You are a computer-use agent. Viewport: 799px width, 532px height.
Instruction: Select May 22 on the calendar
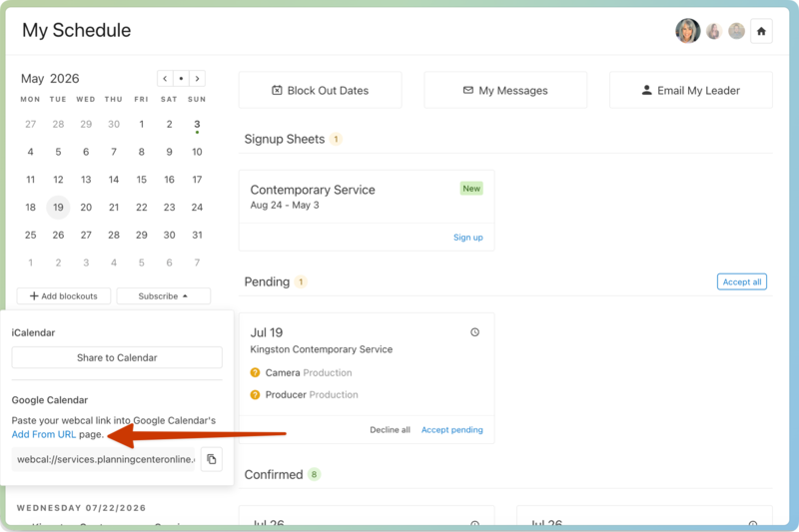point(141,208)
